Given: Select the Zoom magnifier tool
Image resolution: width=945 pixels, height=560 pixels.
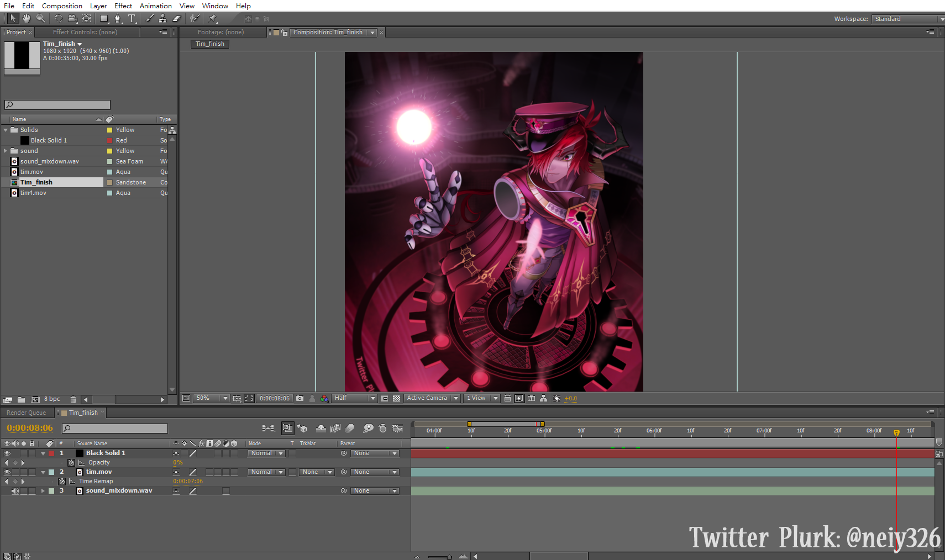Looking at the screenshot, I should (40, 19).
